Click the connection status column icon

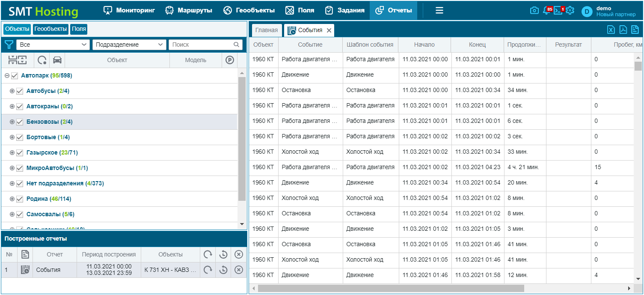click(42, 60)
